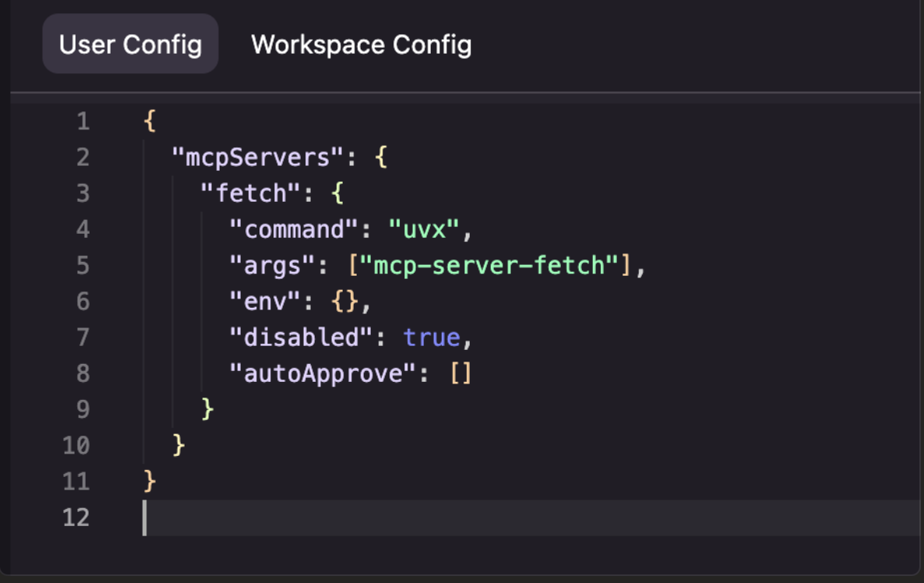
Task: Click the "mcp-server-fetch" string value
Action: 488,265
